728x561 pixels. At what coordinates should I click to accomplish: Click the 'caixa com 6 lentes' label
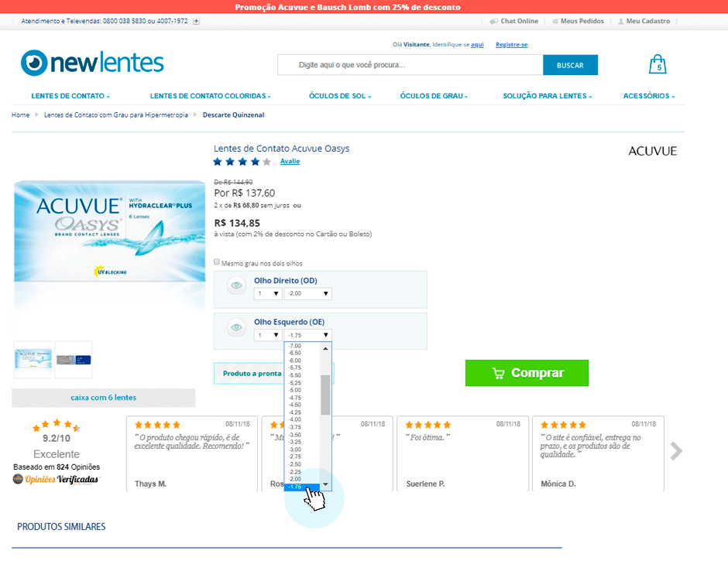point(104,398)
